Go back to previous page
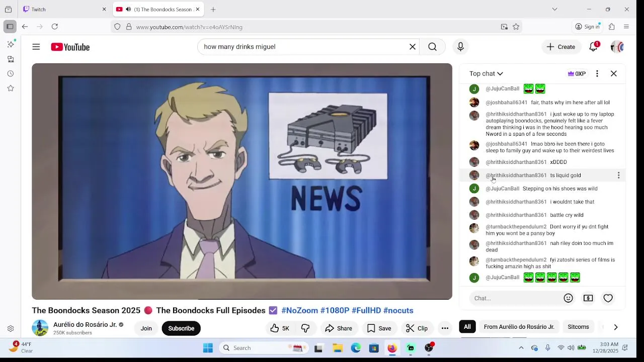The height and width of the screenshot is (362, 644). (25, 27)
